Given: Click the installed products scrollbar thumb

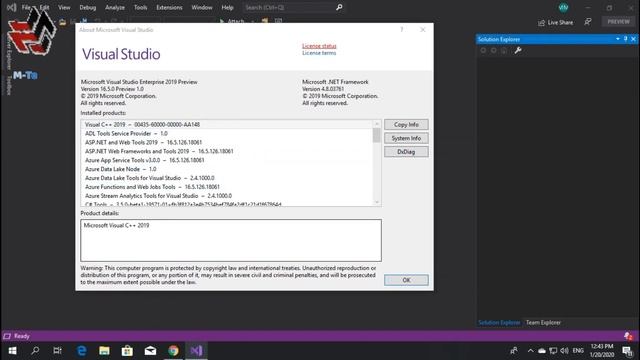Looking at the screenshot, I should [x=377, y=135].
